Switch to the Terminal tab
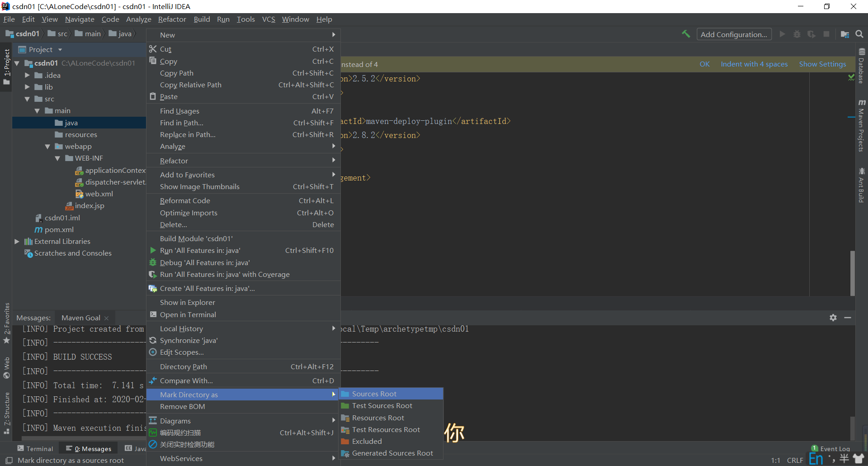 pos(35,448)
